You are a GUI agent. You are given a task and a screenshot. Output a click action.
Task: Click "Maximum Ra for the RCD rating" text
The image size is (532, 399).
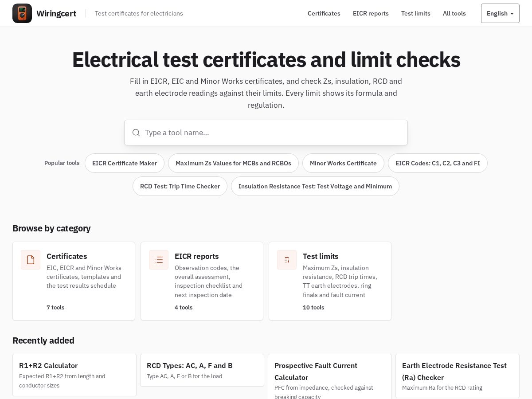tap(442, 388)
